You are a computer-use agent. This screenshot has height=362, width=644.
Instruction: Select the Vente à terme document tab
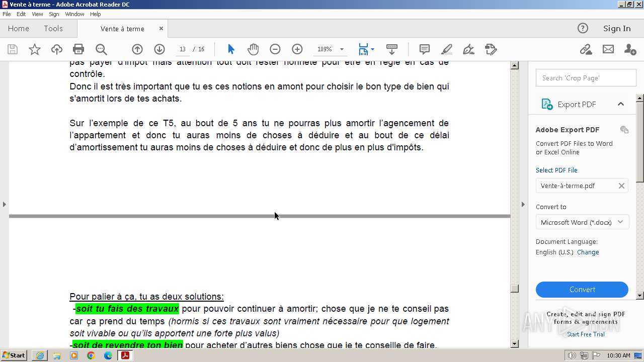click(x=122, y=29)
